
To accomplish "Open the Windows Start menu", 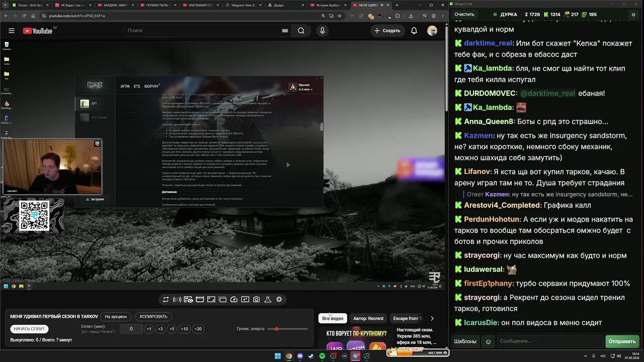I will coord(278,356).
